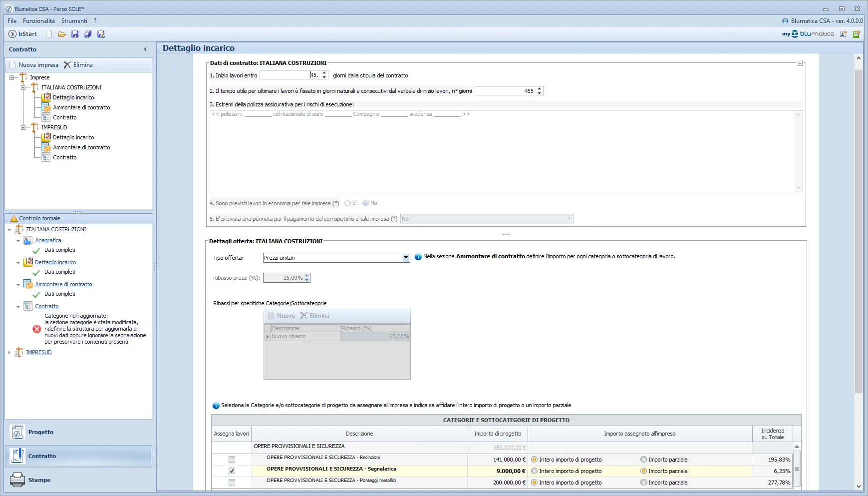Screen dimensions: 868x496
Task: Increase the 465 giorni stepper value
Action: [x=539, y=88]
